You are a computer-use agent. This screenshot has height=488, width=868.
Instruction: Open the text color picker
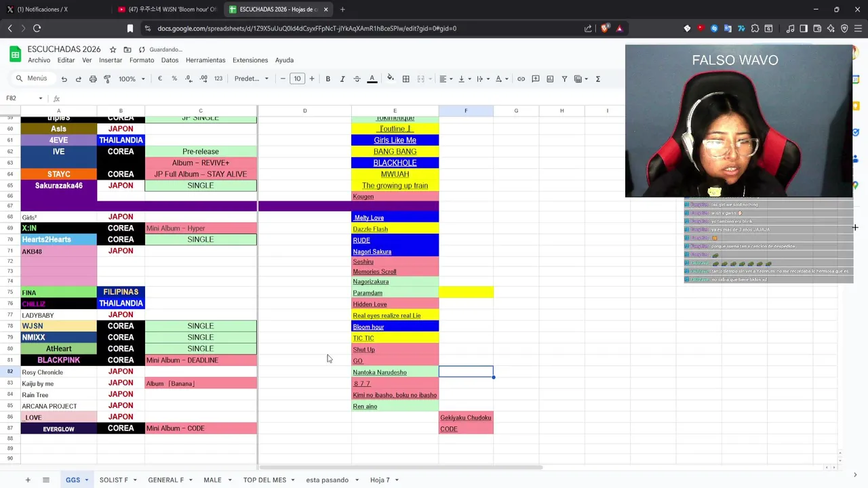pyautogui.click(x=372, y=79)
